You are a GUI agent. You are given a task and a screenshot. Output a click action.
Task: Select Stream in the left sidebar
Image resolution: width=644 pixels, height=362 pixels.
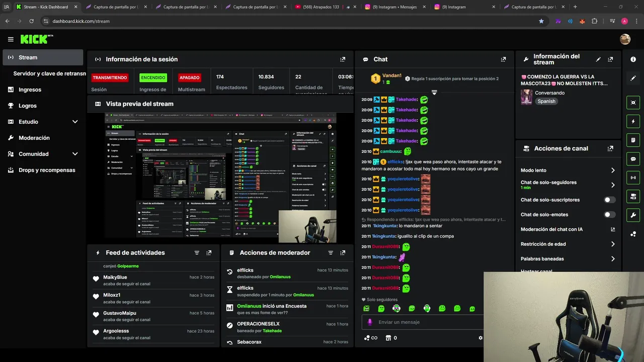(x=43, y=57)
